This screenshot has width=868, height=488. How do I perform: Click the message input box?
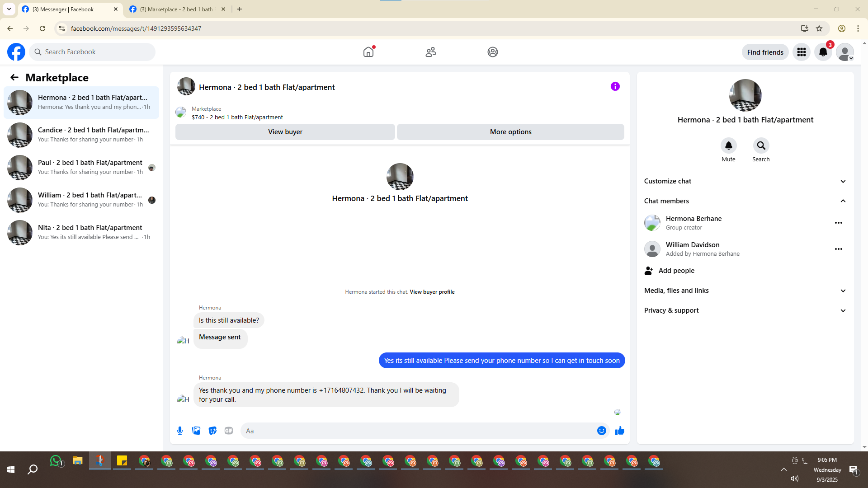point(418,431)
